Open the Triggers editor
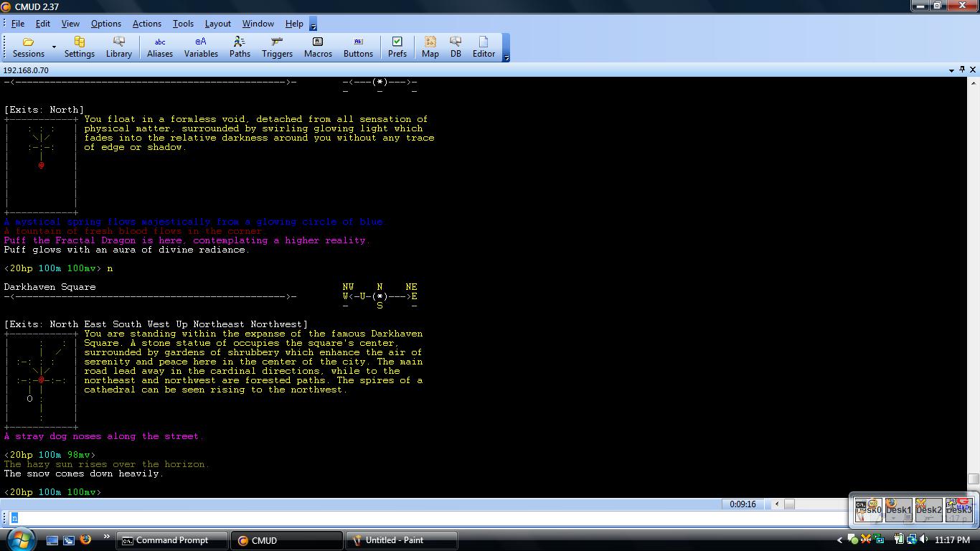Image resolution: width=980 pixels, height=551 pixels. click(x=277, y=47)
